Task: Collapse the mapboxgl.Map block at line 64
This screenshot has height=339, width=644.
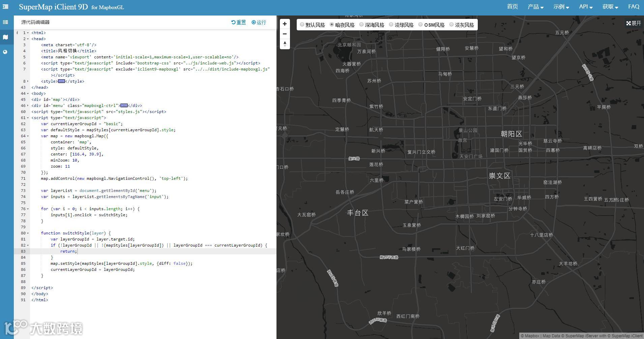Action: (28, 136)
